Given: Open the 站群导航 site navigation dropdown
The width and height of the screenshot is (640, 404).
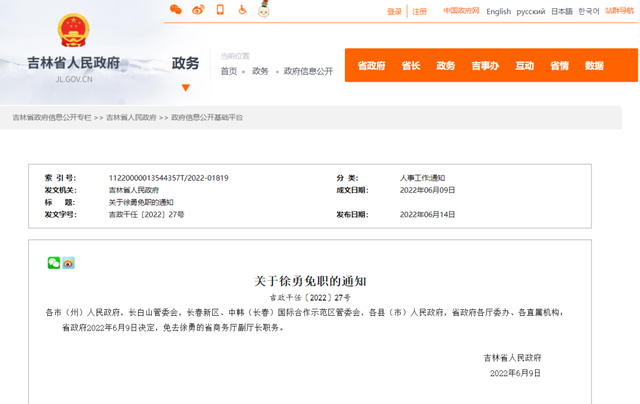Looking at the screenshot, I should 619,11.
